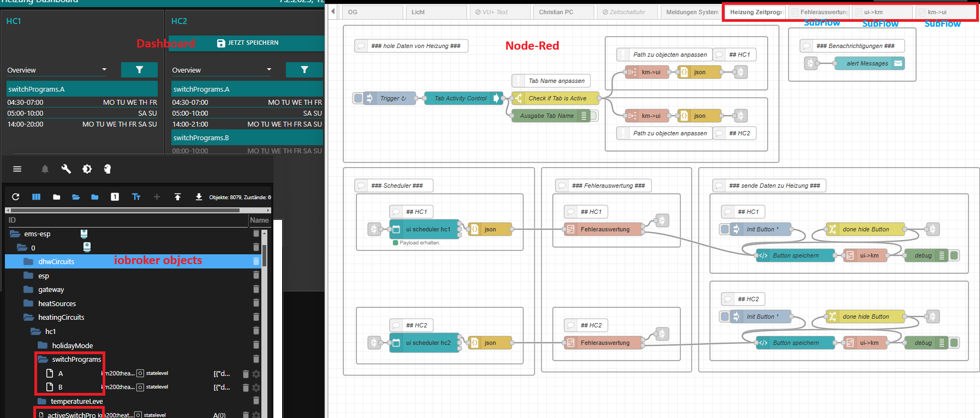Expand the holidayMode folder
This screenshot has height=418, width=980.
coord(43,345)
